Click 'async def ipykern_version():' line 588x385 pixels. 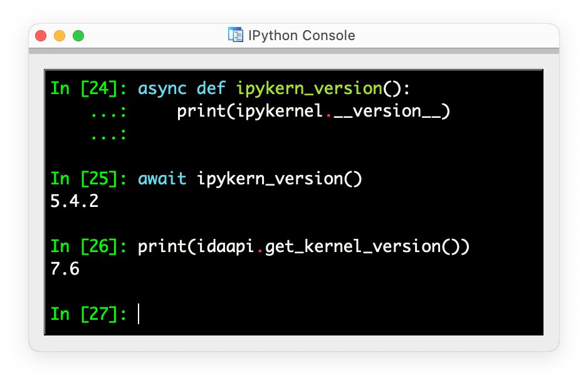coord(274,89)
